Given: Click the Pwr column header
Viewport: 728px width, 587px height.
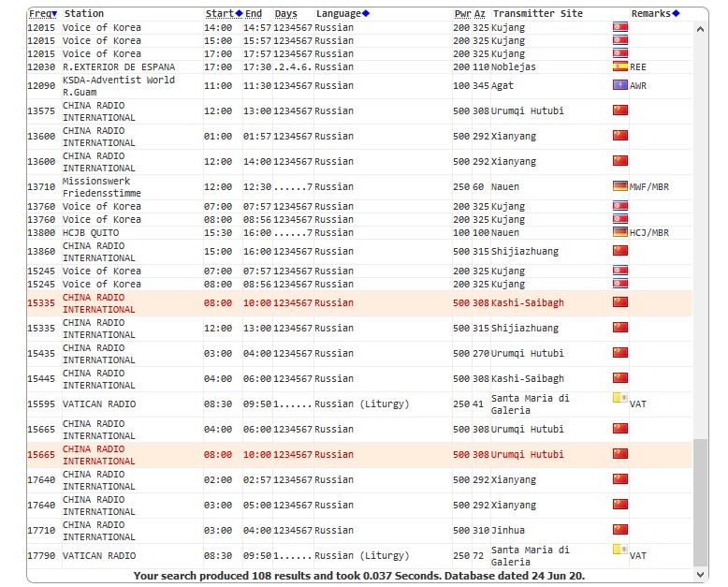Looking at the screenshot, I should click(463, 14).
